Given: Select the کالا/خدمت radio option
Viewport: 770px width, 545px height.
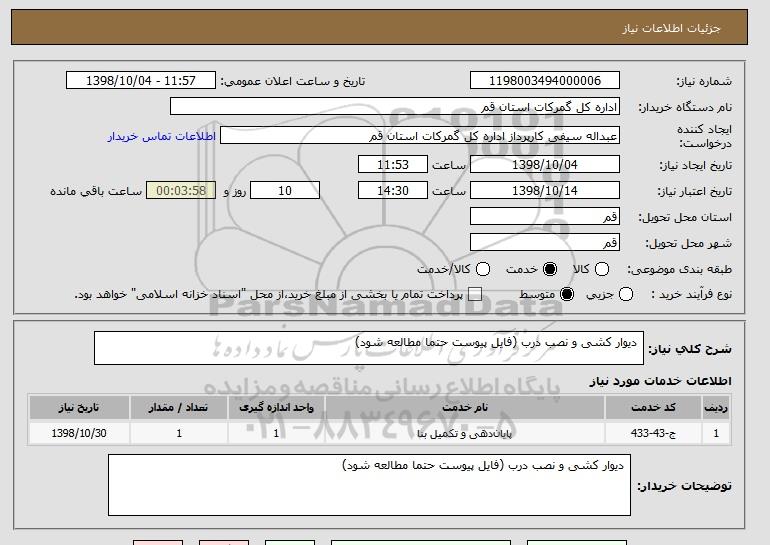Looking at the screenshot, I should [483, 269].
